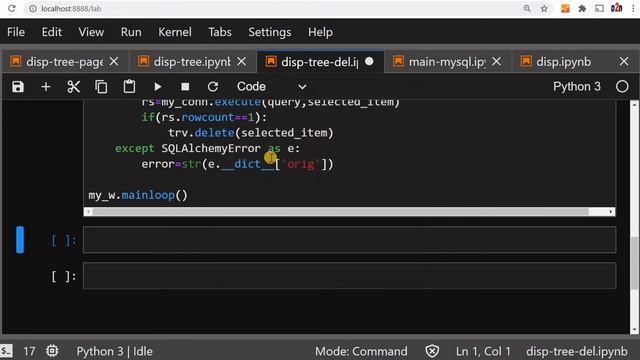Open the View menu

pos(91,32)
